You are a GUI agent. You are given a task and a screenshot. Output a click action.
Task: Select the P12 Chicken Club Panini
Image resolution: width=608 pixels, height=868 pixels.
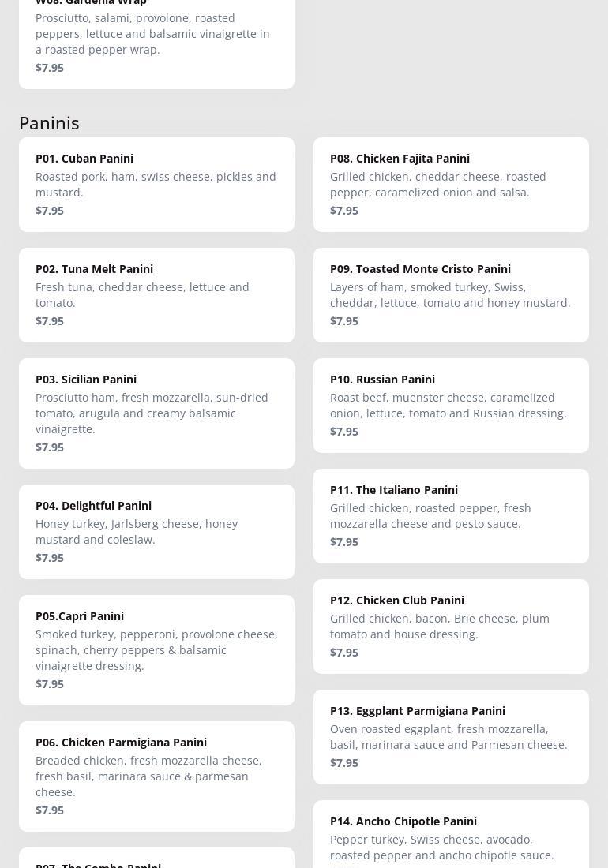tap(451, 626)
